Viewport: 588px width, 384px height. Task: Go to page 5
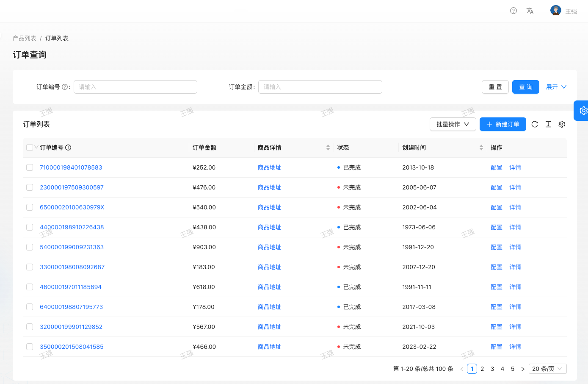click(513, 369)
